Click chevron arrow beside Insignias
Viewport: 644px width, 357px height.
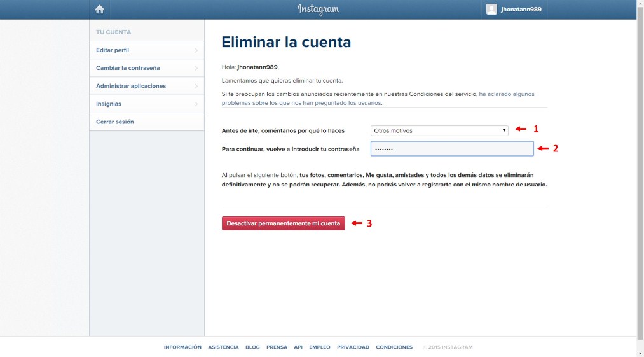[196, 104]
